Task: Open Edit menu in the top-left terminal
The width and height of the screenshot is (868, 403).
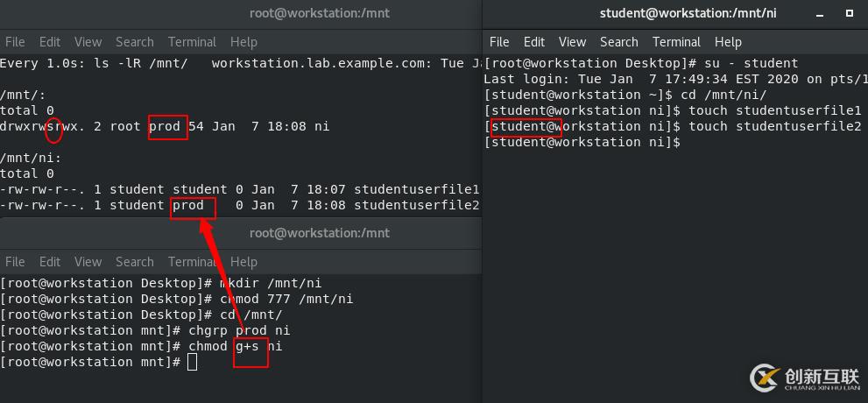Action: tap(50, 42)
